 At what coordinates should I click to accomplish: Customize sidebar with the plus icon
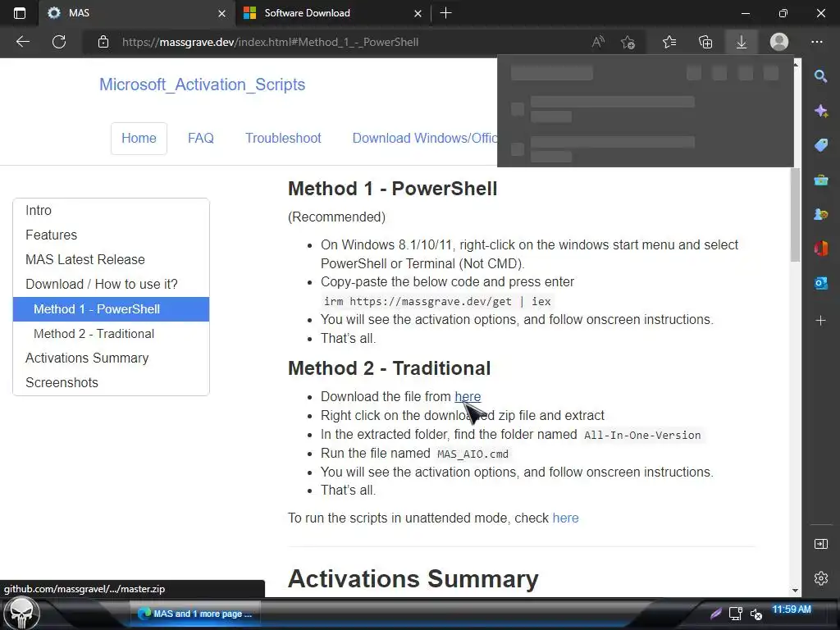pyautogui.click(x=820, y=321)
